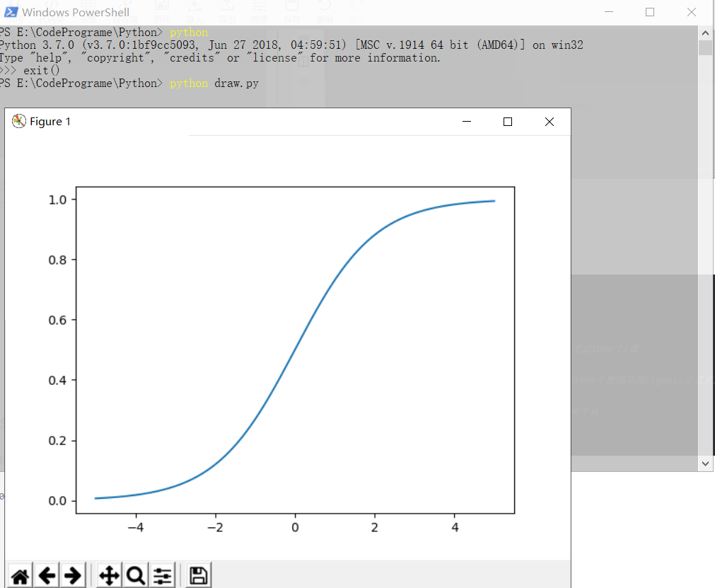715x588 pixels.
Task: Click x-axis tick label 0
Action: 295,528
